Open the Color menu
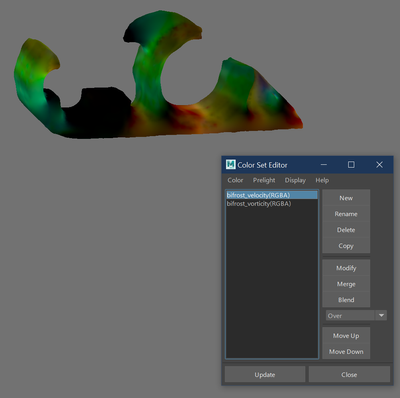Viewport: 400px width, 398px height. coord(235,180)
